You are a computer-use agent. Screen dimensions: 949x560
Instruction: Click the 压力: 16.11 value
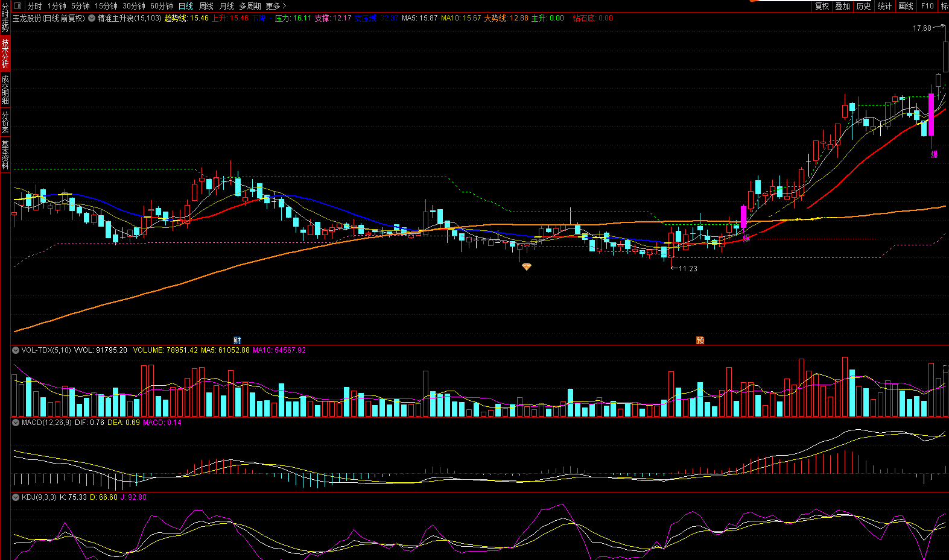point(293,18)
